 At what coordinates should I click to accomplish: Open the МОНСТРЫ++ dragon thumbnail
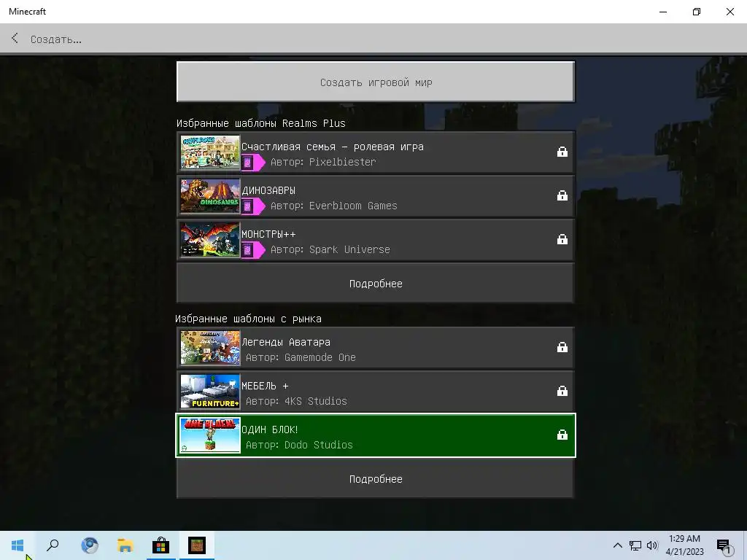click(209, 240)
